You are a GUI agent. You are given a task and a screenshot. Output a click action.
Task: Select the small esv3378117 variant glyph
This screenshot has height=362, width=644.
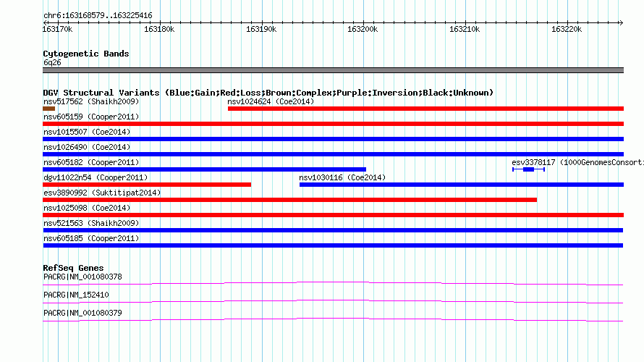(529, 169)
